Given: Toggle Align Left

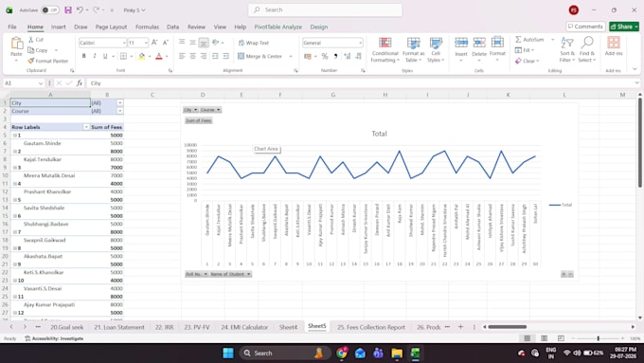Looking at the screenshot, I should [182, 56].
